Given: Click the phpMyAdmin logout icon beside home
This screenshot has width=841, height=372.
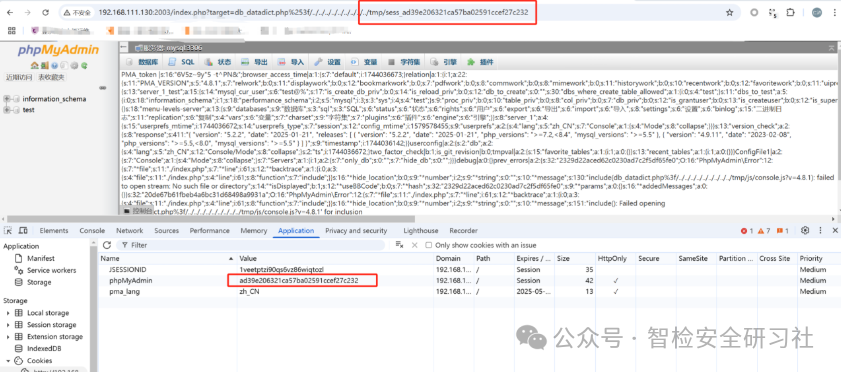Looking at the screenshot, I should [x=45, y=65].
